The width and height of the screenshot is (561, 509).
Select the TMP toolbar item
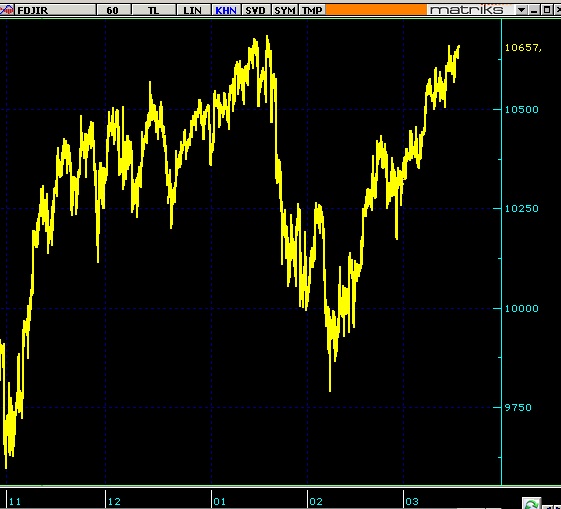coord(312,10)
